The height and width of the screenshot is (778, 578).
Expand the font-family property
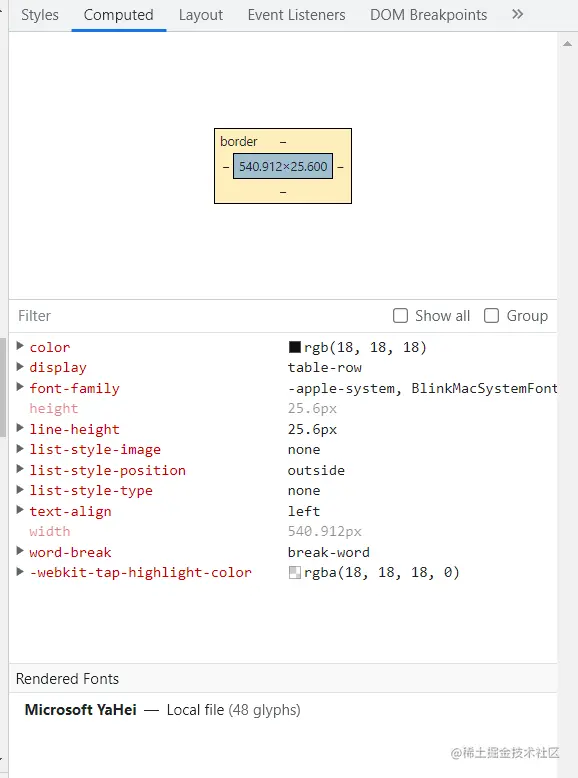tap(20, 387)
